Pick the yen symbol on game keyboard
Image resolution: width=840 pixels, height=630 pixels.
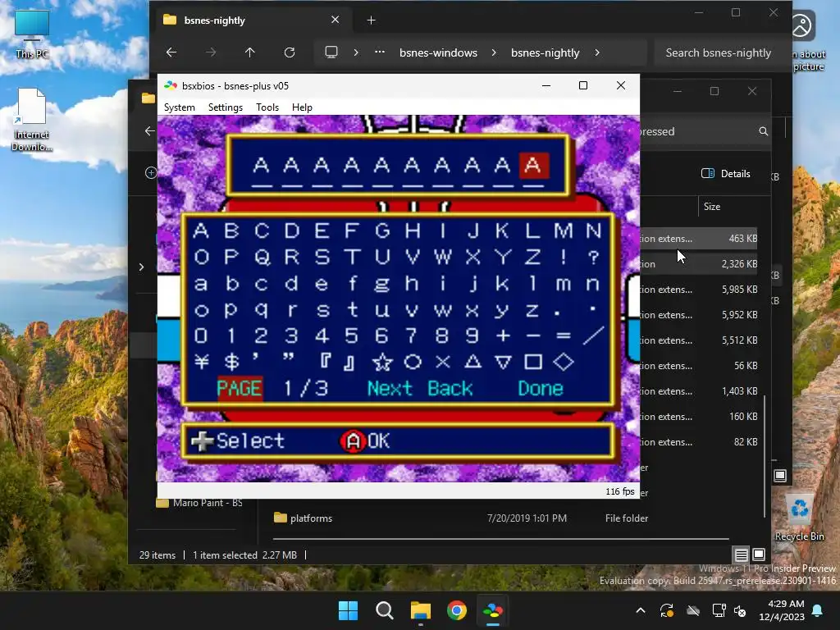tap(201, 362)
